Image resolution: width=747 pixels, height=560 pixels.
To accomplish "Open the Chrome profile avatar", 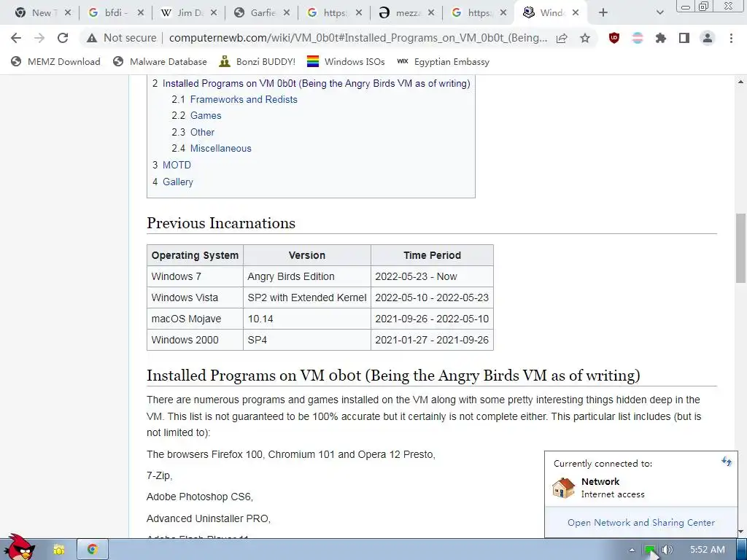I will point(708,38).
